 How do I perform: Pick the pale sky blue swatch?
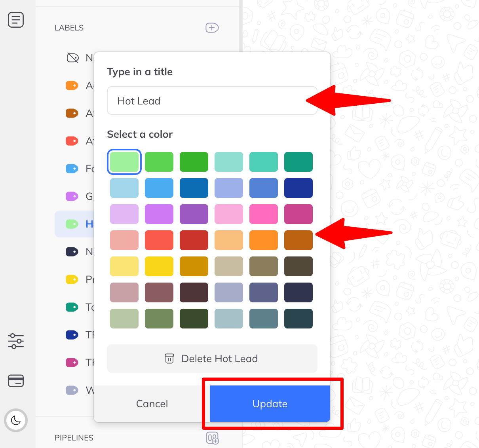[x=124, y=188]
